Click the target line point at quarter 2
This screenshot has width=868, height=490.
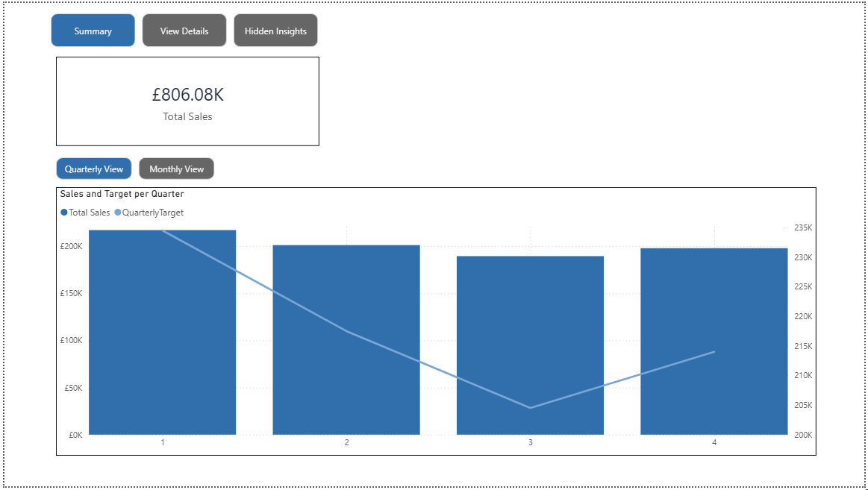click(x=346, y=331)
